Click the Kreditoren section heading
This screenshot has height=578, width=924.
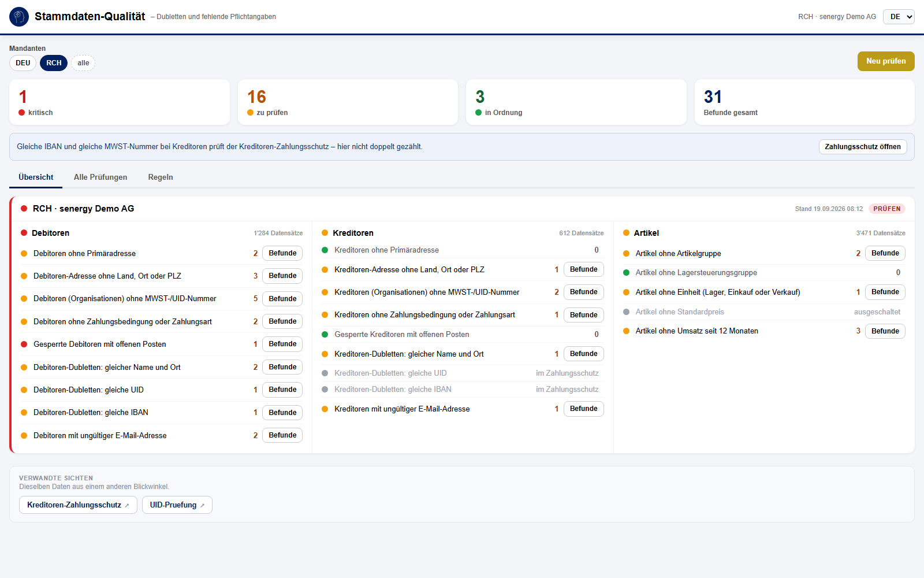click(353, 233)
